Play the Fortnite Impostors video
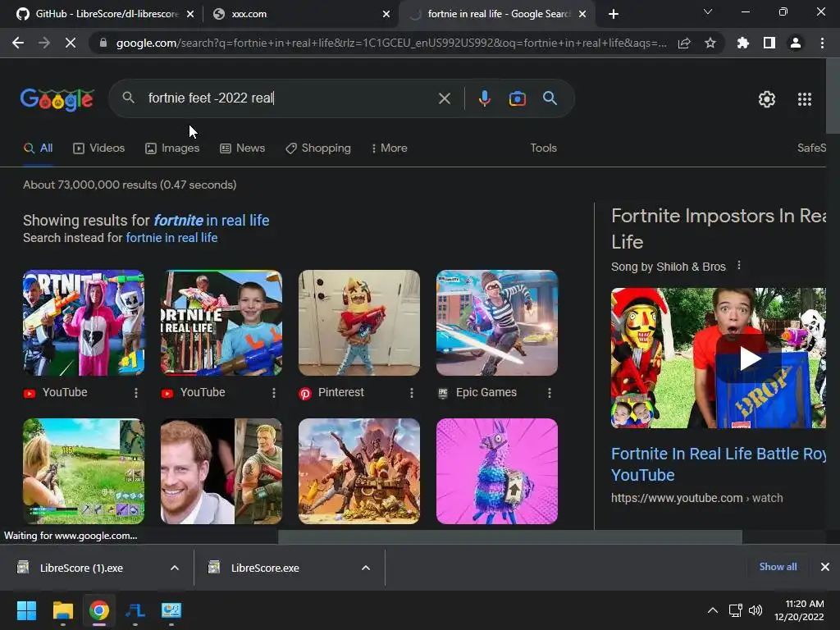840x630 pixels. point(750,358)
